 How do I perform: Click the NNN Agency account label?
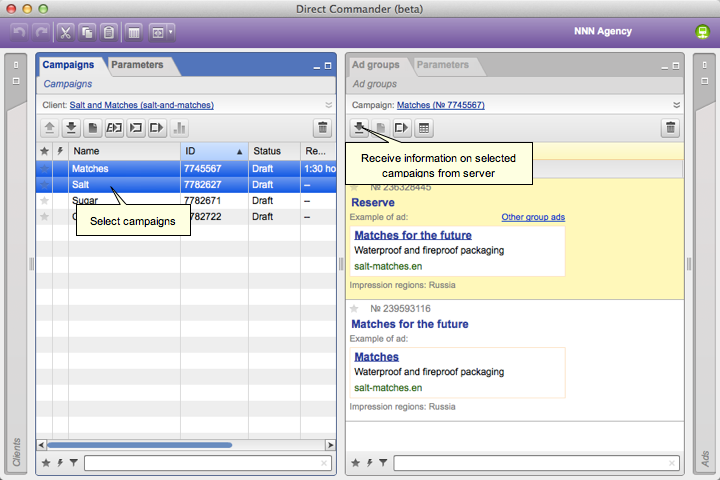pos(603,31)
